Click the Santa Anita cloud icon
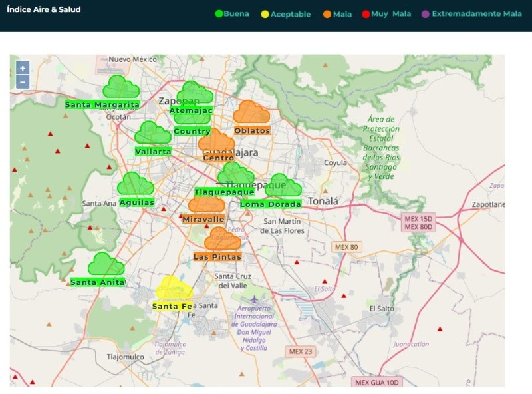The image size is (532, 394). [106, 264]
